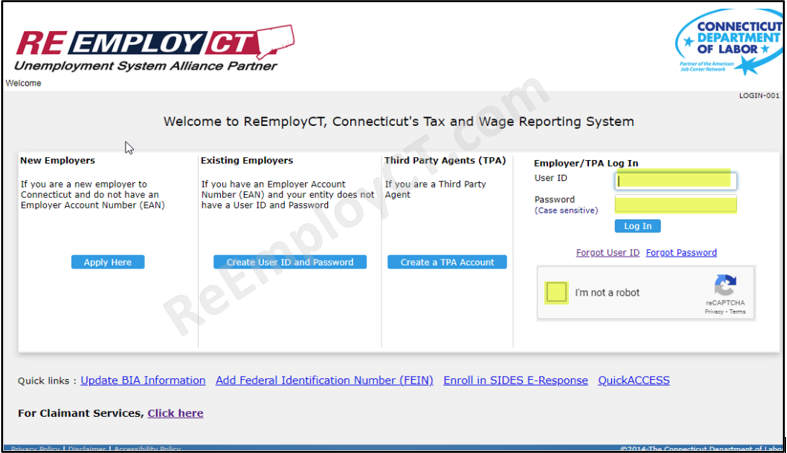This screenshot has width=787, height=453.
Task: Focus the Password input field
Action: click(x=676, y=204)
